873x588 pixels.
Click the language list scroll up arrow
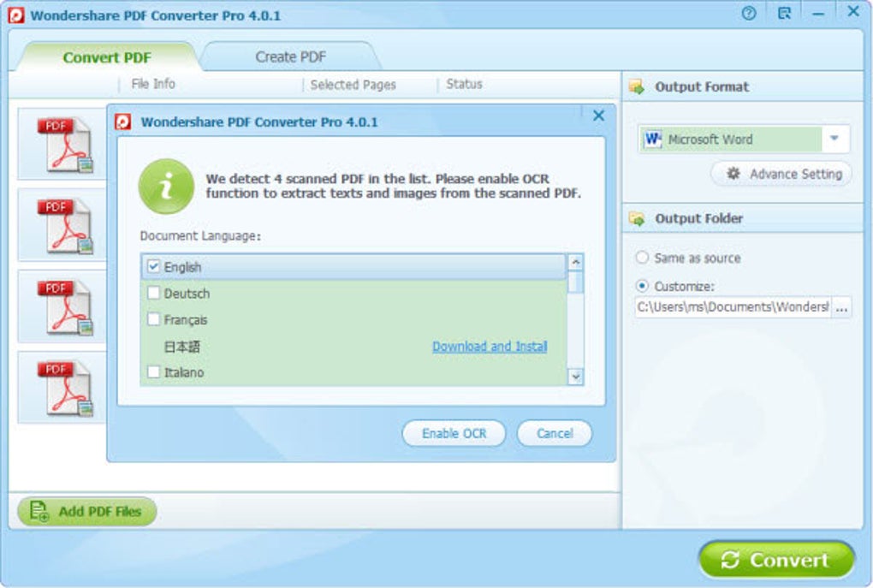(576, 262)
